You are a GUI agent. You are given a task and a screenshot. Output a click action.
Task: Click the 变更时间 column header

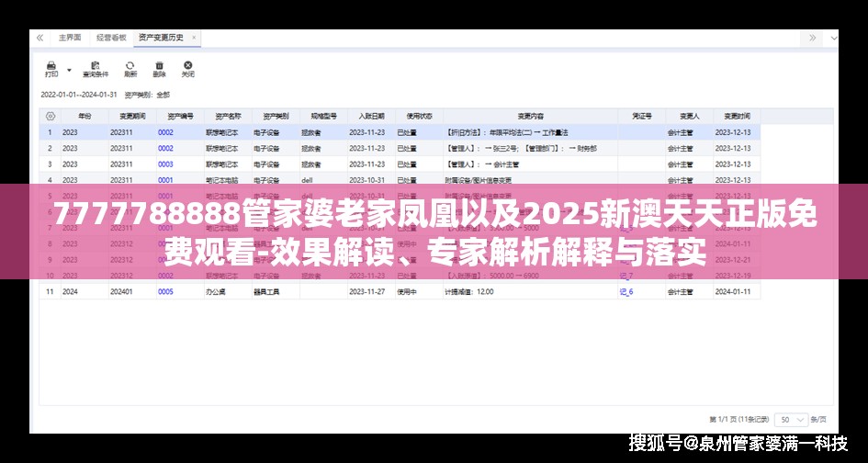tap(737, 117)
